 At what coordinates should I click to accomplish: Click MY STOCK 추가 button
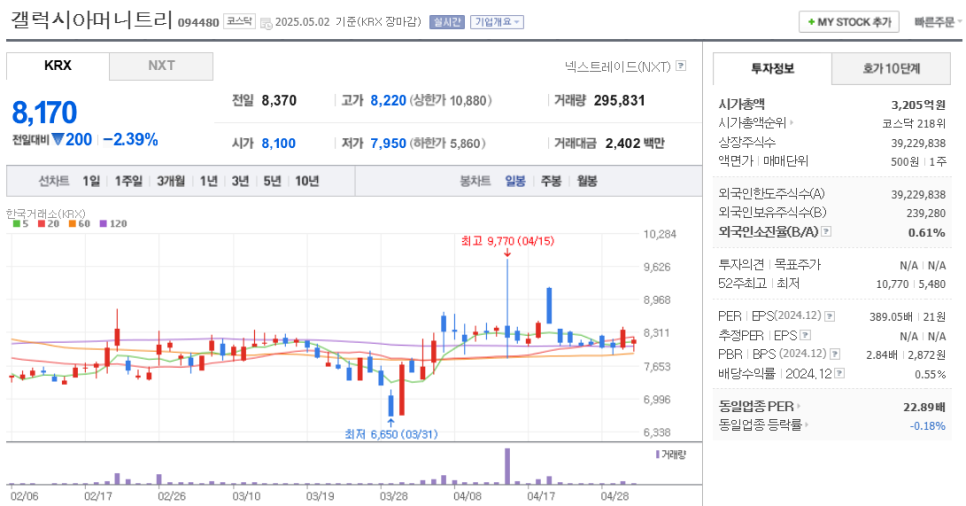pyautogui.click(x=849, y=22)
